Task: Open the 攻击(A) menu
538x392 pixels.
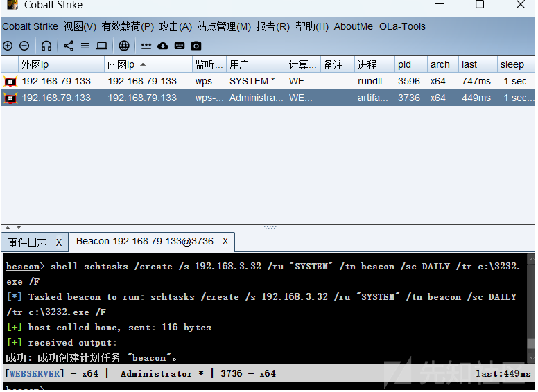Action: tap(175, 26)
